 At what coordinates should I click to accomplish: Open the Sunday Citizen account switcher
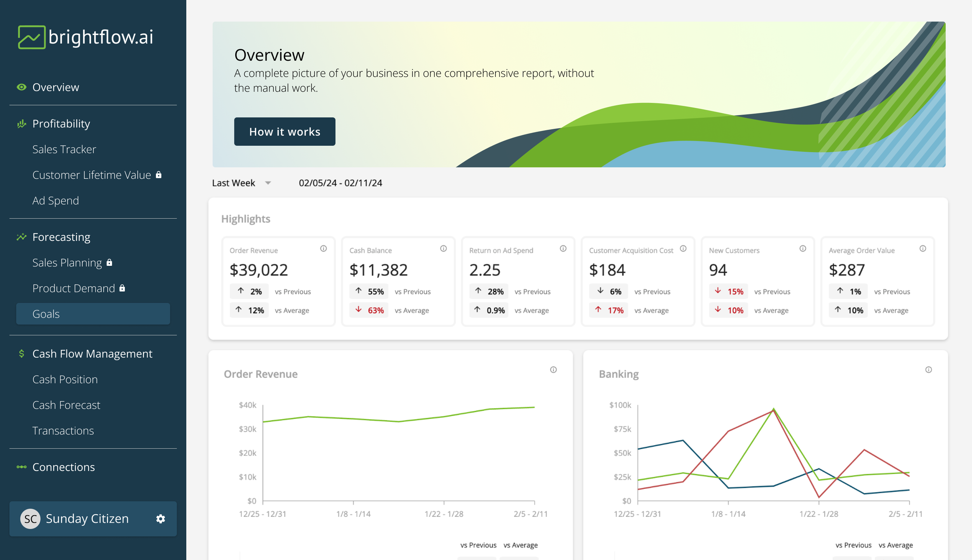point(87,519)
